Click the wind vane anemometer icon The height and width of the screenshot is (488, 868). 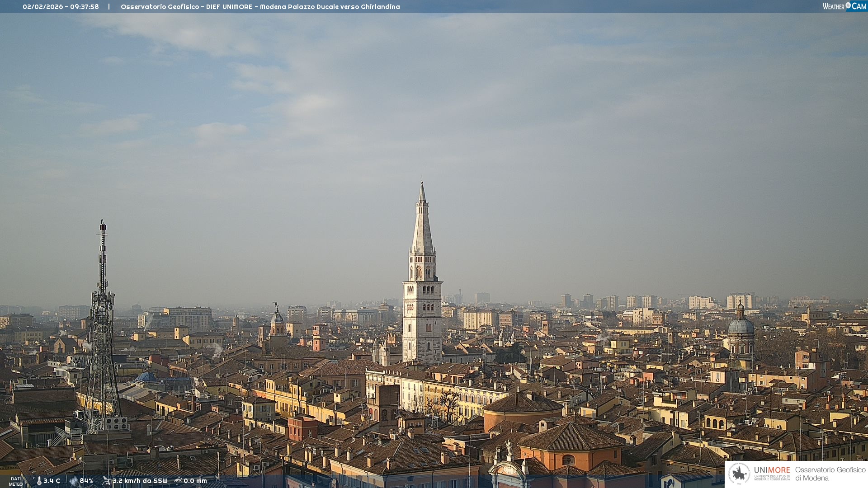click(x=107, y=481)
